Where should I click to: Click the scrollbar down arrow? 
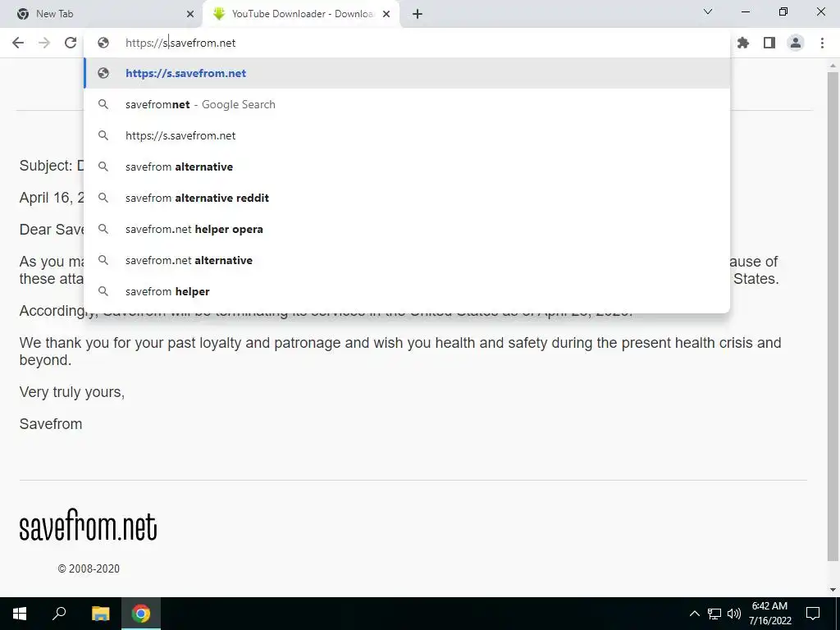tap(833, 590)
